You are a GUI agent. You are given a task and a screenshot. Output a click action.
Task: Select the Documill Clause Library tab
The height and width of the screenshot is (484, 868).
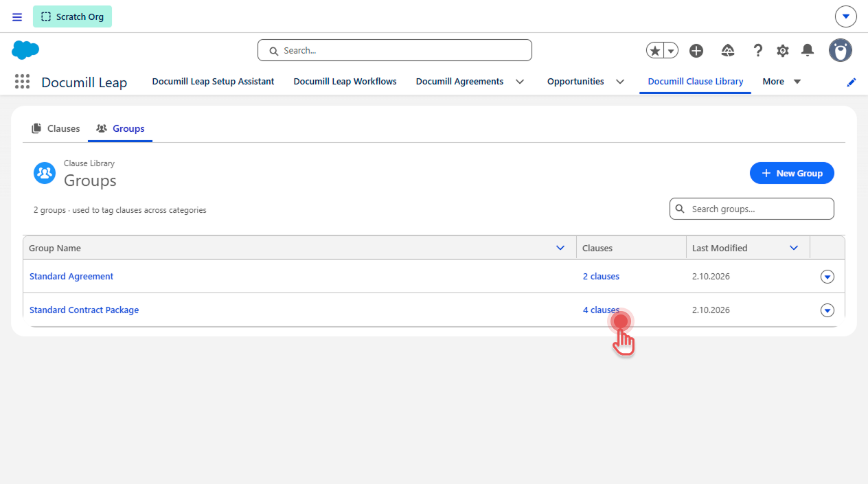tap(696, 82)
